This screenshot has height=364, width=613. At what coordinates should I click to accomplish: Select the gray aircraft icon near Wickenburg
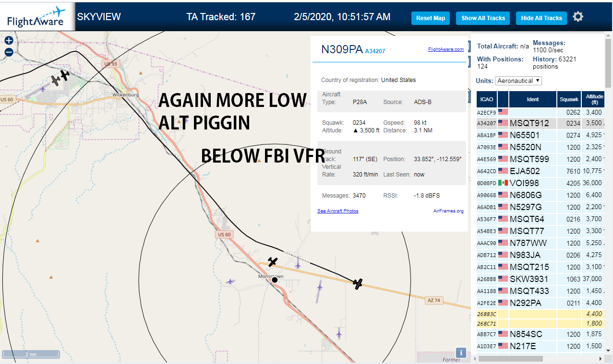(56, 80)
